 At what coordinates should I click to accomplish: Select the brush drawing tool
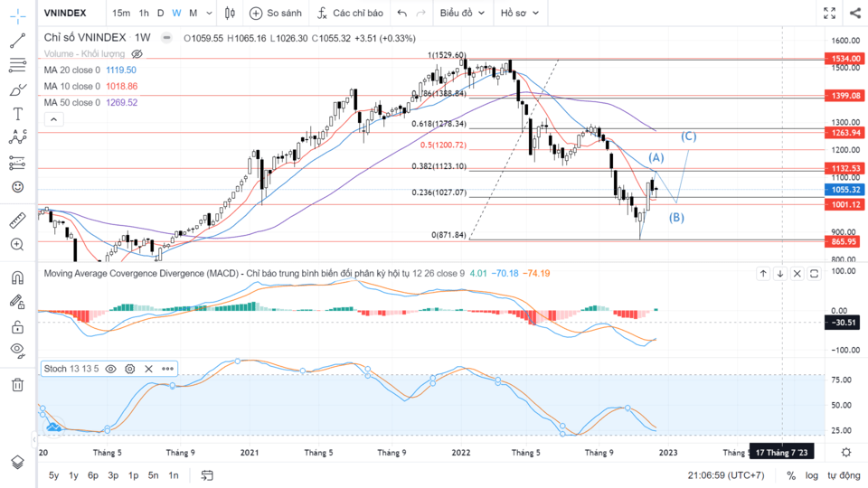(18, 89)
